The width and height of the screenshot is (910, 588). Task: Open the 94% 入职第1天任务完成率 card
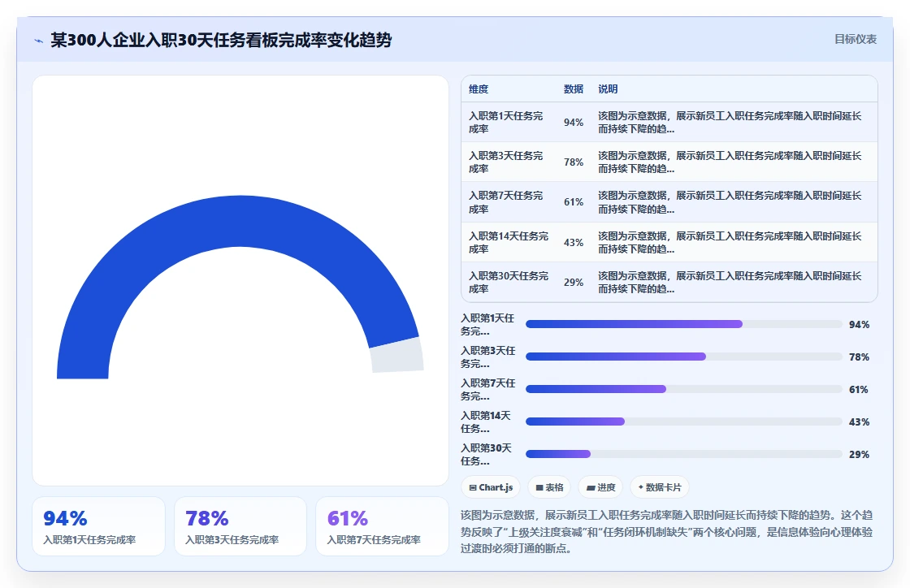pyautogui.click(x=98, y=526)
